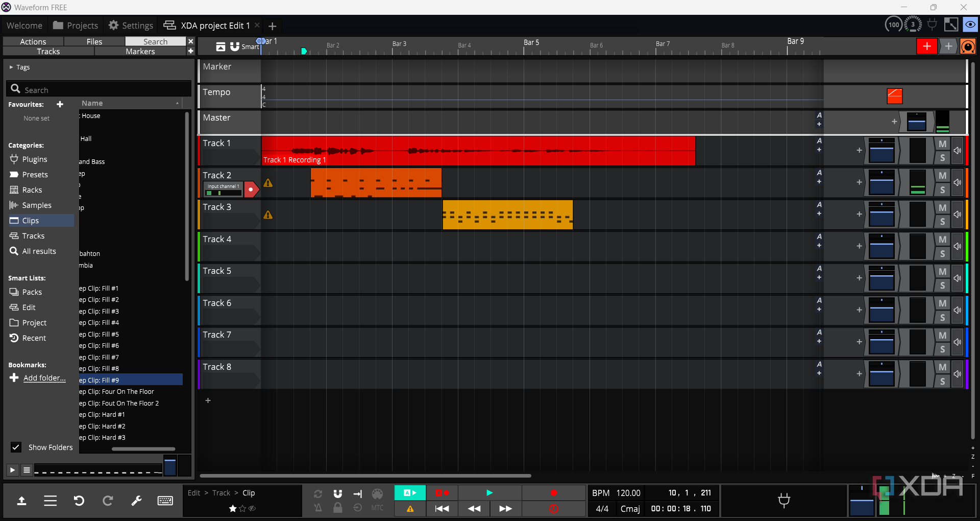The width and height of the screenshot is (980, 521).
Task: Mute Track 1 with M button
Action: 942,144
